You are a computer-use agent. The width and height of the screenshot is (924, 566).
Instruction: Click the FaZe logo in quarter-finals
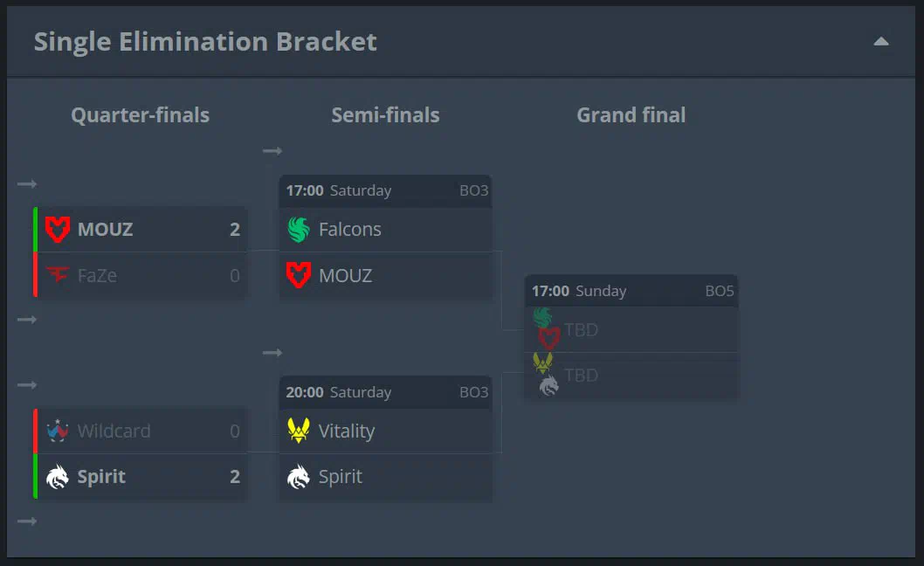pyautogui.click(x=58, y=275)
